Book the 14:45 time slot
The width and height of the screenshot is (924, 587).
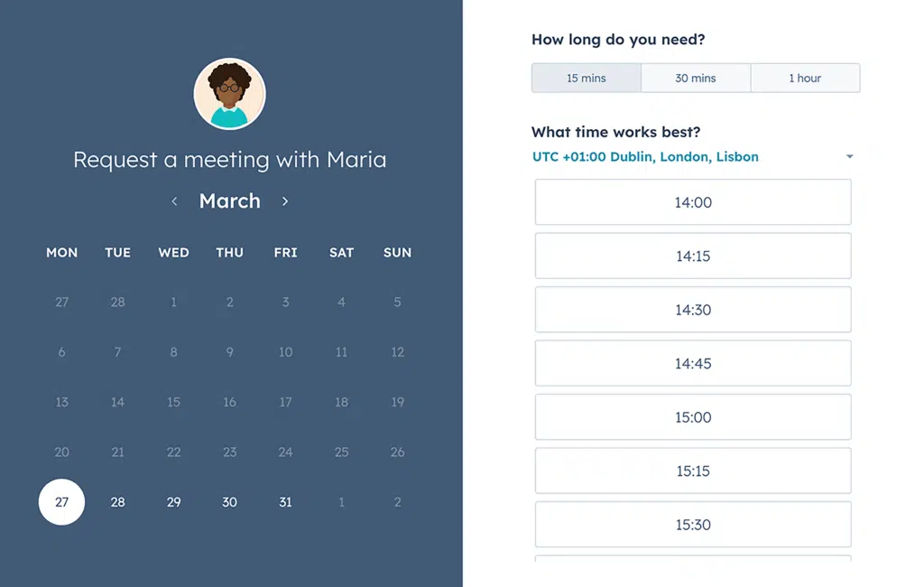[693, 364]
